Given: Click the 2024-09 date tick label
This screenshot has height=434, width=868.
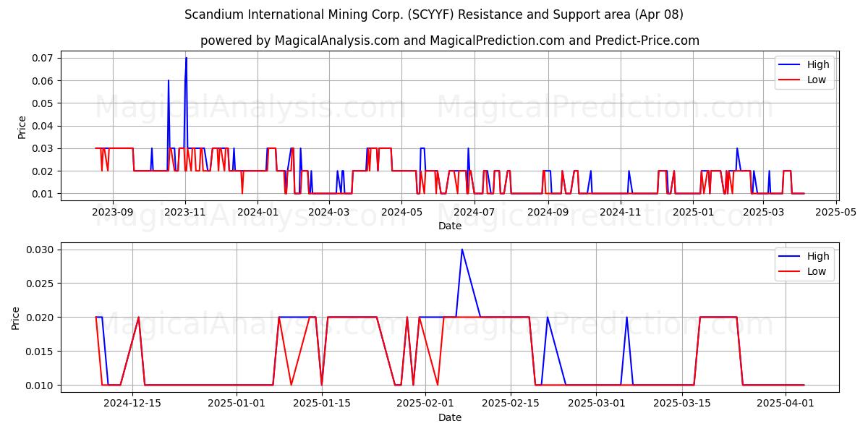Looking at the screenshot, I should (x=548, y=212).
